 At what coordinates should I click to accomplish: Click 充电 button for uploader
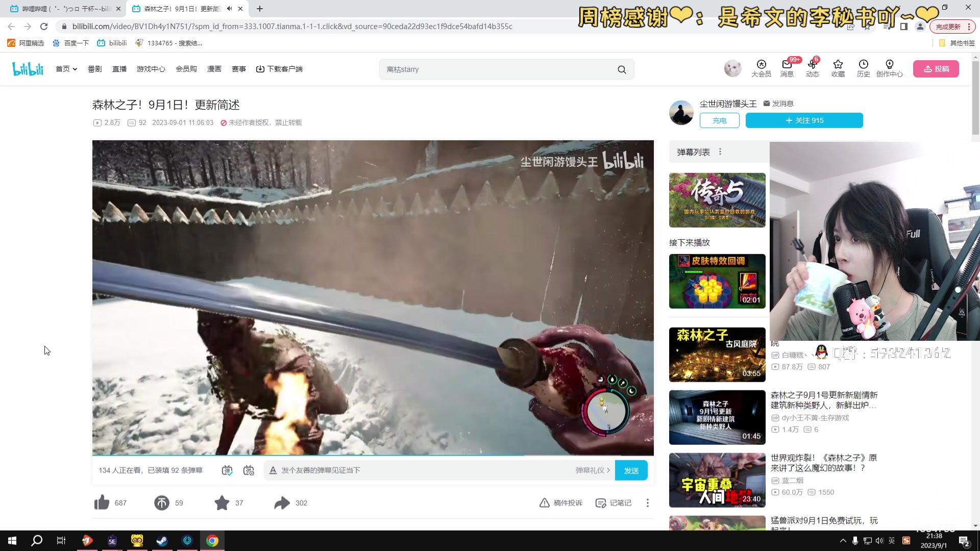(x=720, y=120)
